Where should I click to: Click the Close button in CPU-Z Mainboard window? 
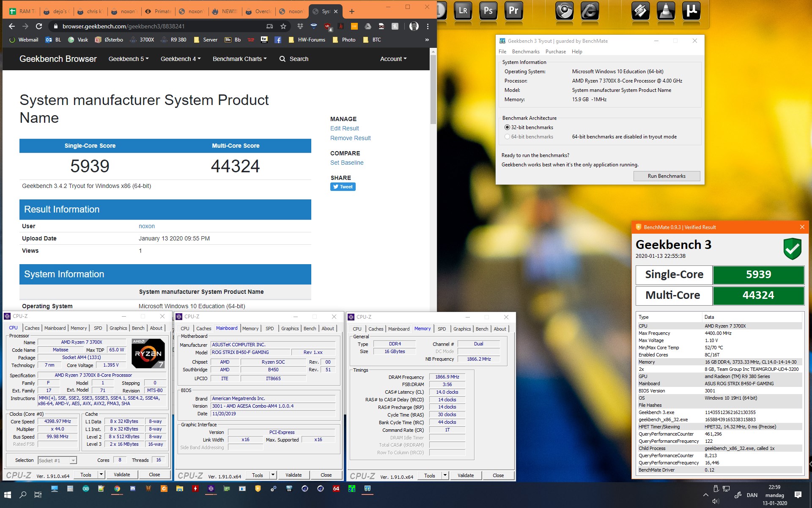pyautogui.click(x=326, y=475)
